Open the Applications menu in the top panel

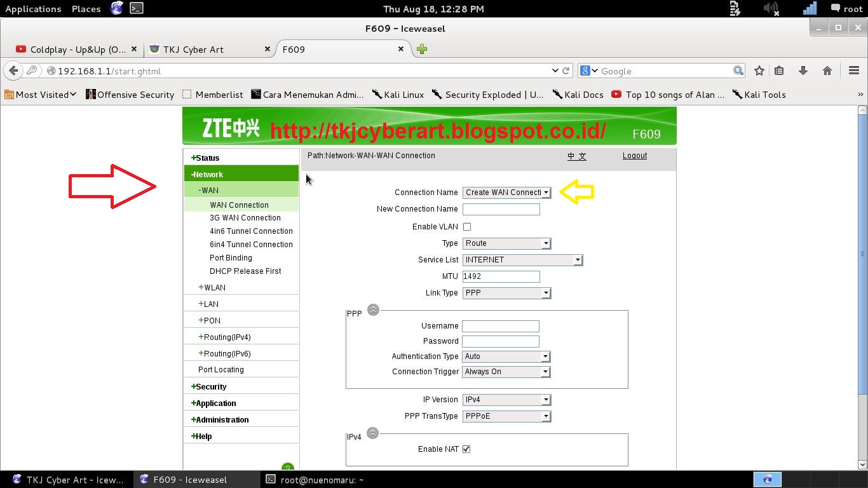click(33, 8)
